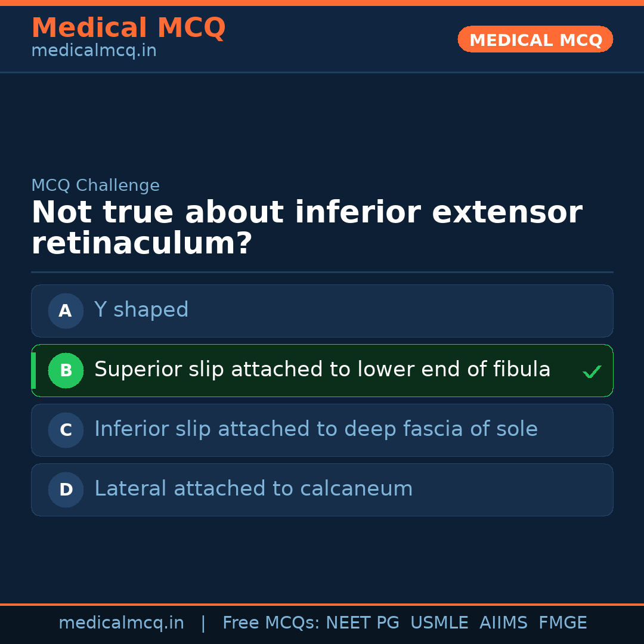Click the green checkmark on option B
Viewport: 644px width, 644px height.
pyautogui.click(x=592, y=372)
